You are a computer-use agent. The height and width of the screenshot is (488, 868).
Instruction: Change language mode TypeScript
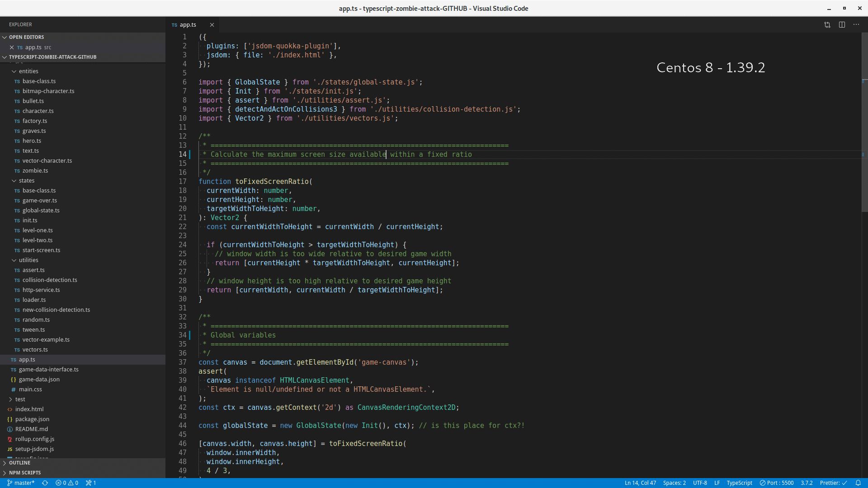coord(739,483)
